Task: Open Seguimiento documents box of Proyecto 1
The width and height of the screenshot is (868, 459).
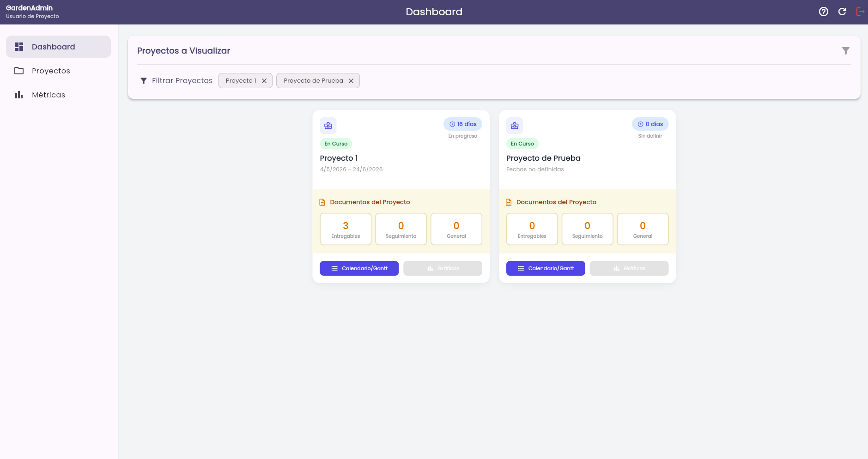Action: 401,229
